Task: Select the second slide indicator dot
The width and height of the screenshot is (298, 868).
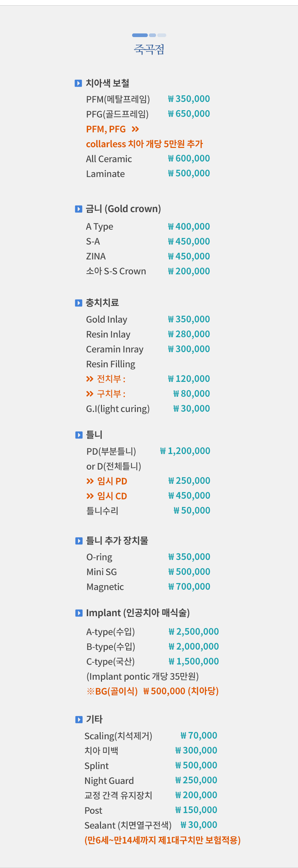Action: pyautogui.click(x=152, y=35)
